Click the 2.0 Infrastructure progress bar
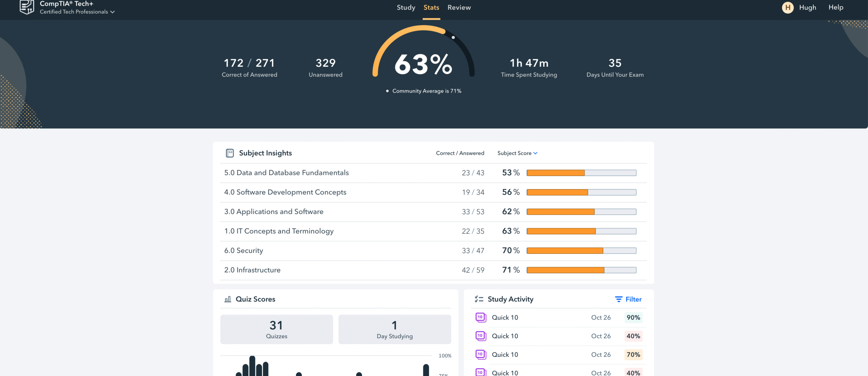The width and height of the screenshot is (868, 376). tap(581, 270)
